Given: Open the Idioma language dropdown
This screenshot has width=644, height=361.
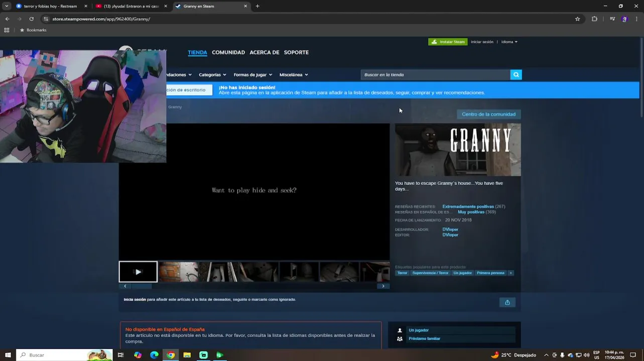Looking at the screenshot, I should click(509, 42).
